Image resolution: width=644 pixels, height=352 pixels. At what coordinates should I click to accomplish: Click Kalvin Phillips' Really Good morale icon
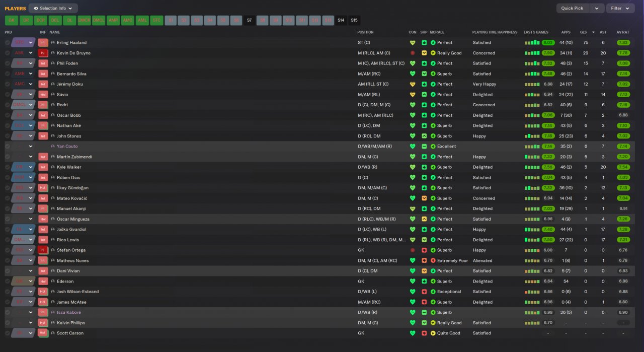click(433, 323)
